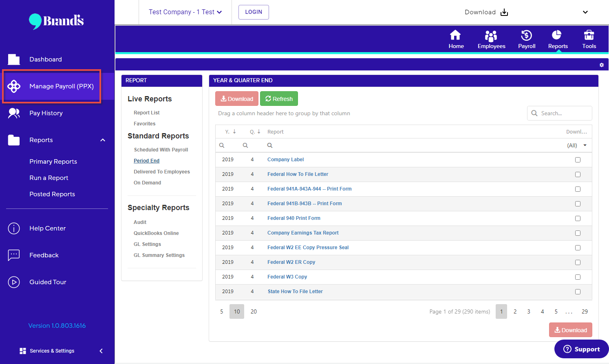The width and height of the screenshot is (609, 364).
Task: Tick the Company Earnings Tax Report checkbox
Action: pyautogui.click(x=578, y=233)
